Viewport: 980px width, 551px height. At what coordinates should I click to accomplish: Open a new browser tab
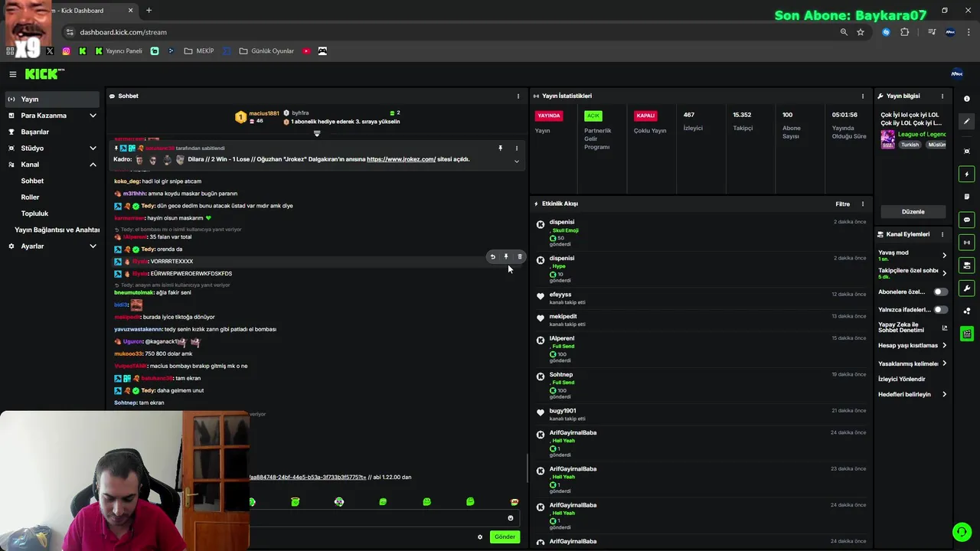(x=149, y=11)
